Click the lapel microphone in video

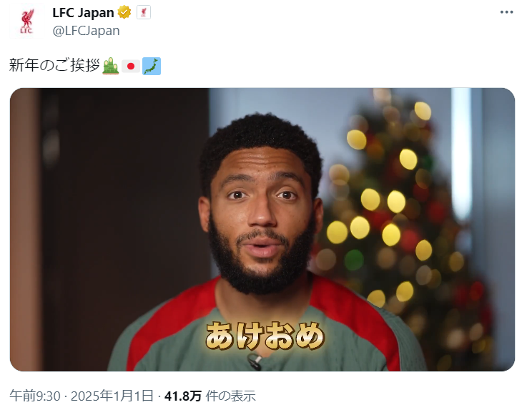point(255,361)
